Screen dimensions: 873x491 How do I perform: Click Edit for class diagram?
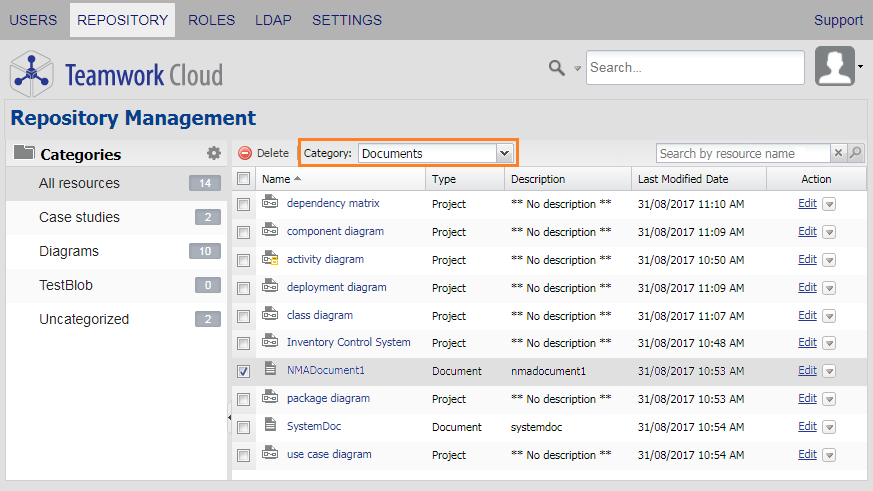coord(807,315)
